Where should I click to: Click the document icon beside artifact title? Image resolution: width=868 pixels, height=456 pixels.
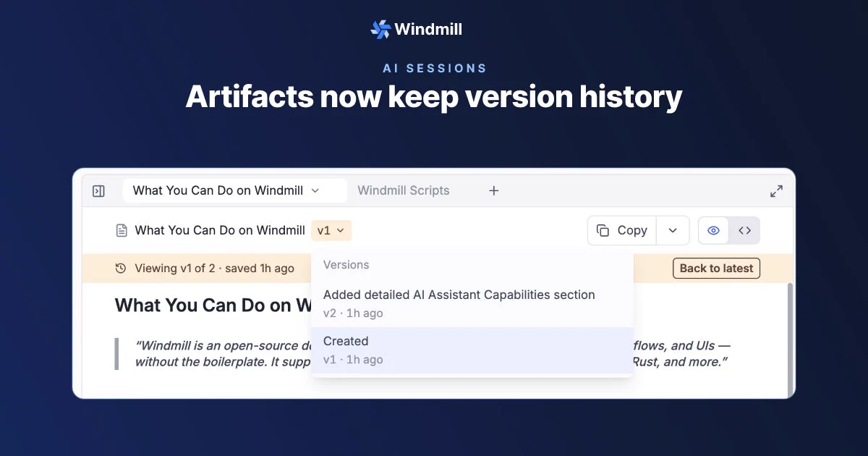[122, 230]
